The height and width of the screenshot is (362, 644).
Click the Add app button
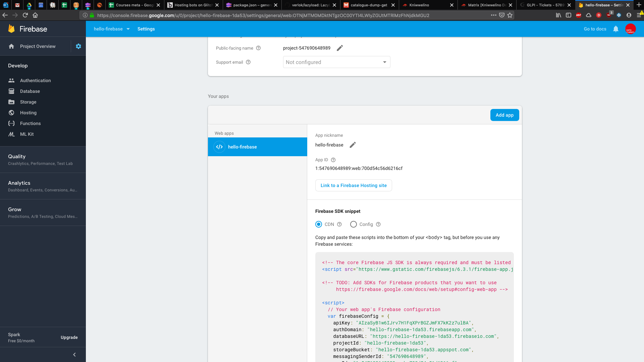[x=504, y=115]
